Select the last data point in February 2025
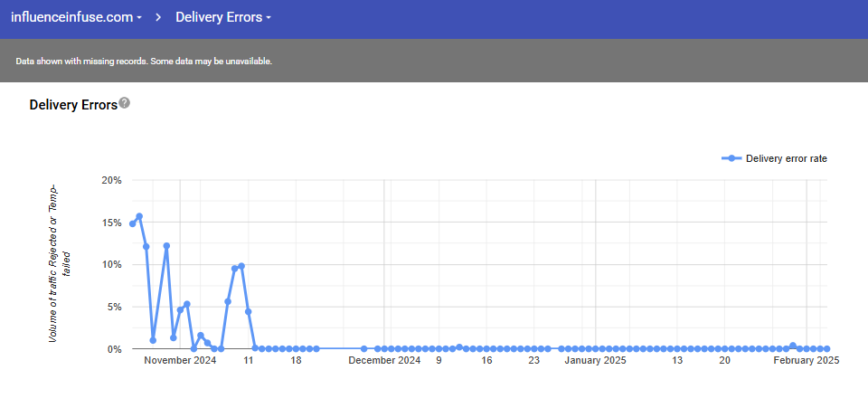This screenshot has height=408, width=868. pyautogui.click(x=826, y=348)
